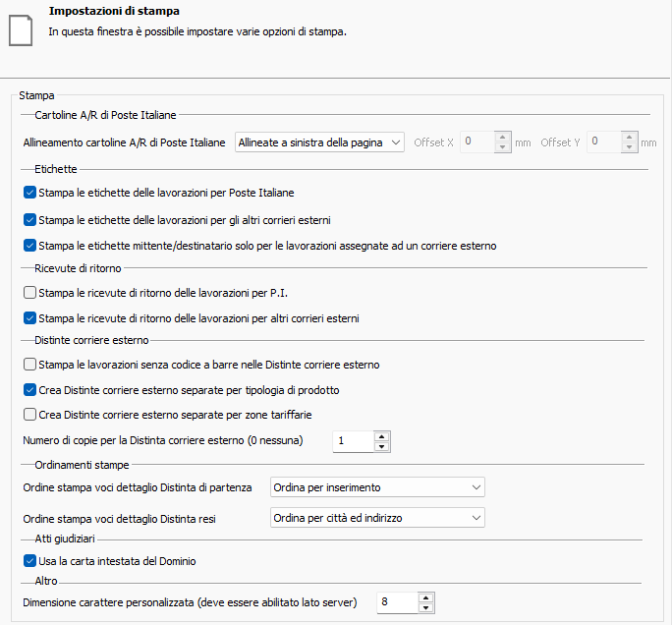Expand 'Distinta resi' print order dropdown
Screen dimensions: 672x625
click(377, 518)
